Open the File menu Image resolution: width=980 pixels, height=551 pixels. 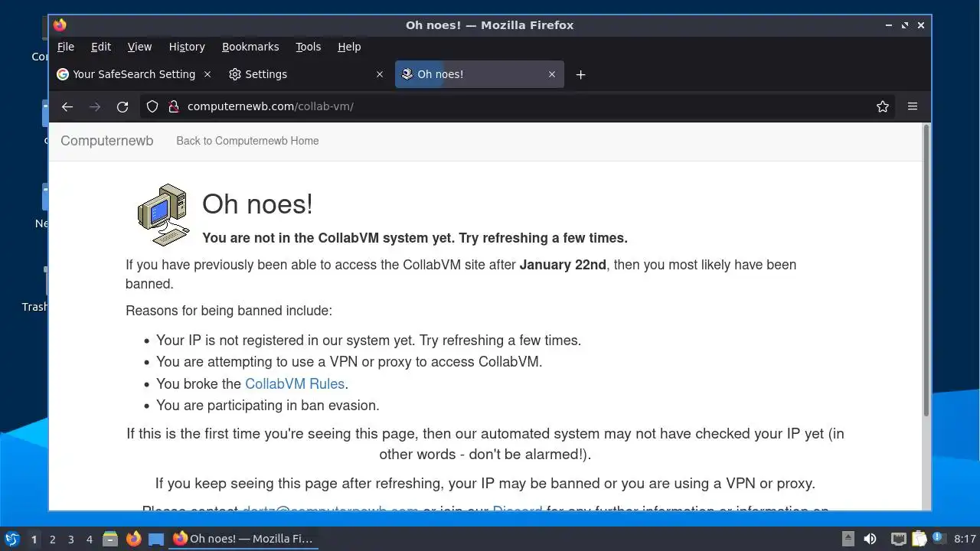(66, 47)
